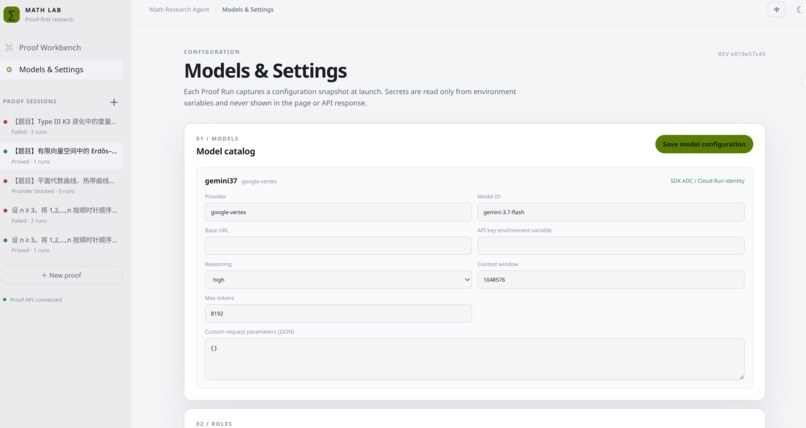Focus the empty Base URL field
The height and width of the screenshot is (428, 806).
click(338, 246)
